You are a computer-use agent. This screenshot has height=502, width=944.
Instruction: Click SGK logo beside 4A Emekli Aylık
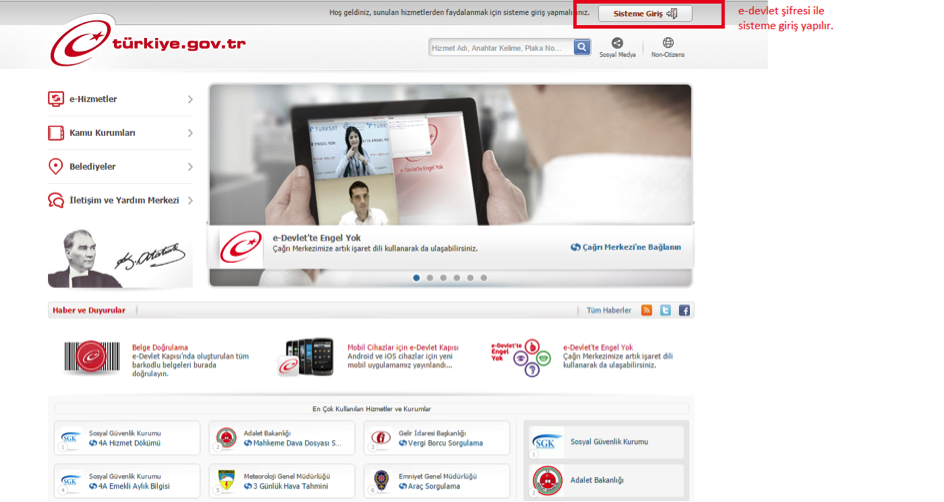click(70, 482)
